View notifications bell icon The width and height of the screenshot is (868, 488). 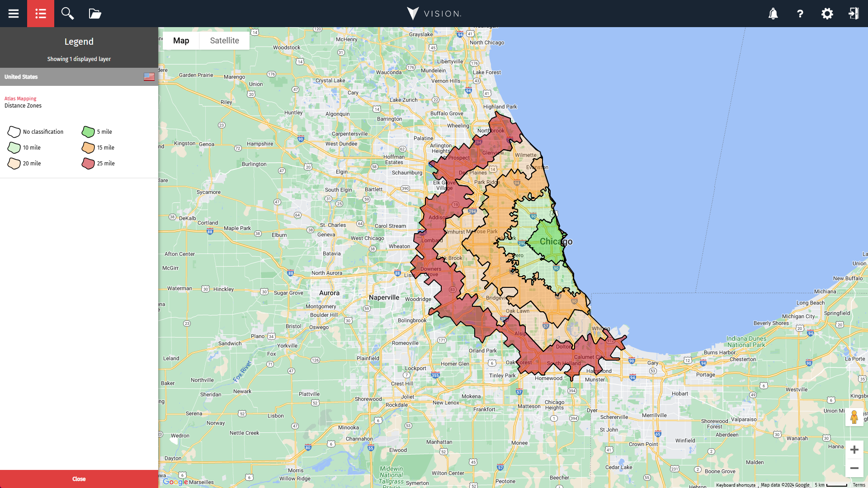coord(773,14)
